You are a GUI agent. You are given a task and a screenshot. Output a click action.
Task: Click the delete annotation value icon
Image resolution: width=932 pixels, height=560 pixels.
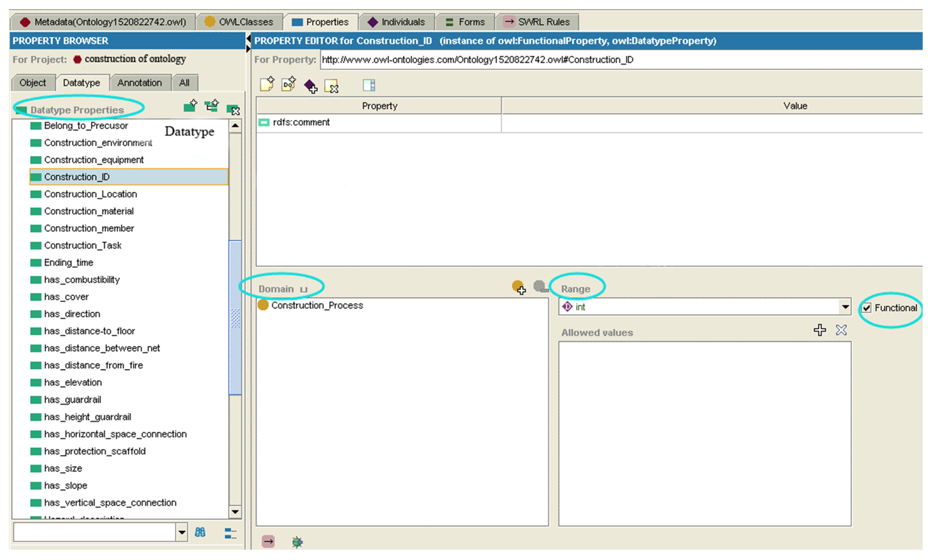(331, 86)
